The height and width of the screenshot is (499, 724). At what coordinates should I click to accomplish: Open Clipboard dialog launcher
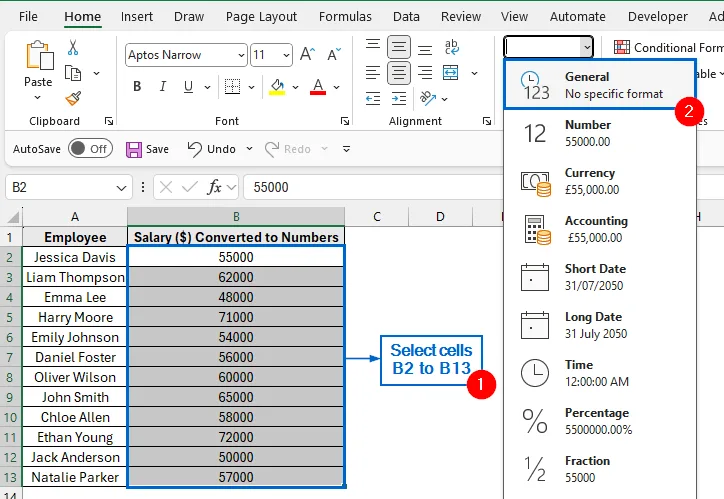pyautogui.click(x=109, y=121)
